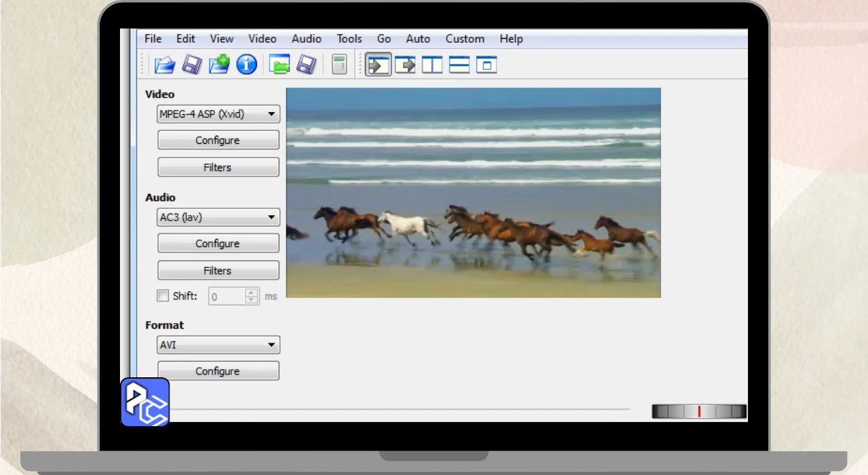Select the top-bottom split display mode icon
Viewport: 868px width, 475px height.
click(x=459, y=65)
